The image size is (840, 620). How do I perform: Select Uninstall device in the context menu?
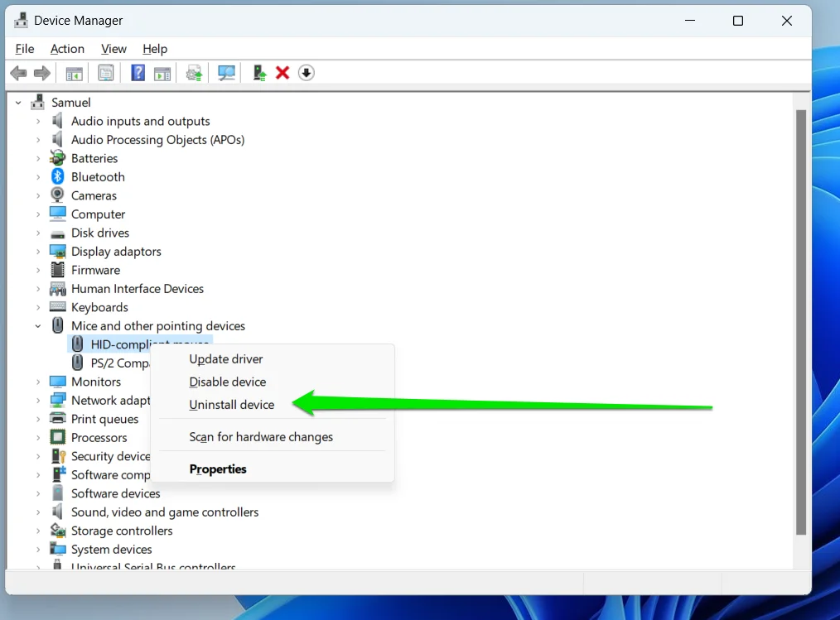[x=231, y=405]
